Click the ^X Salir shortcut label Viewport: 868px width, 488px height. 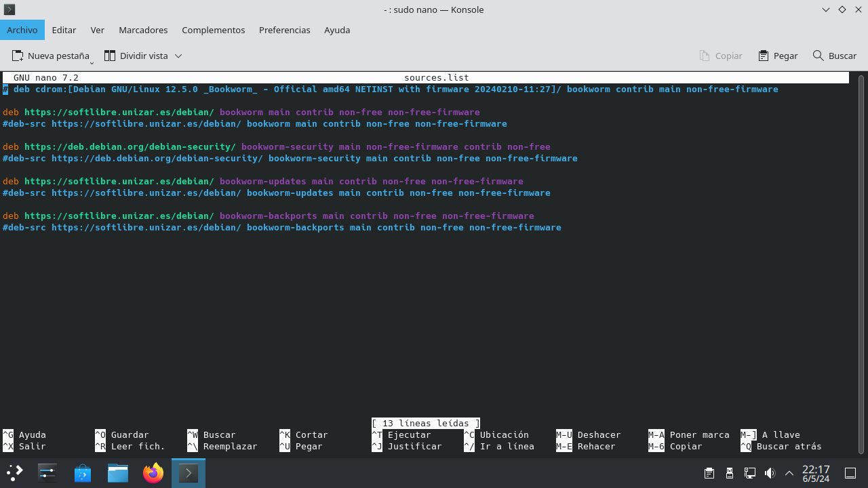(24, 447)
